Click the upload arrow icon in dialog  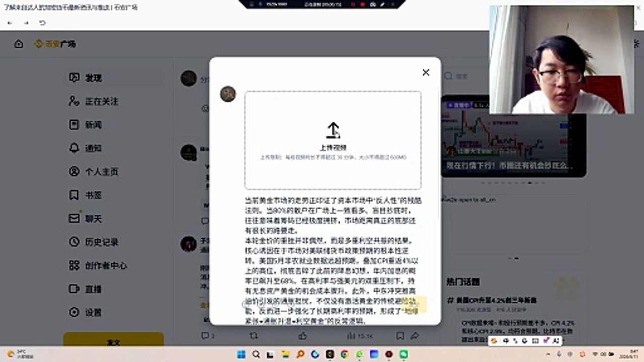(x=333, y=130)
